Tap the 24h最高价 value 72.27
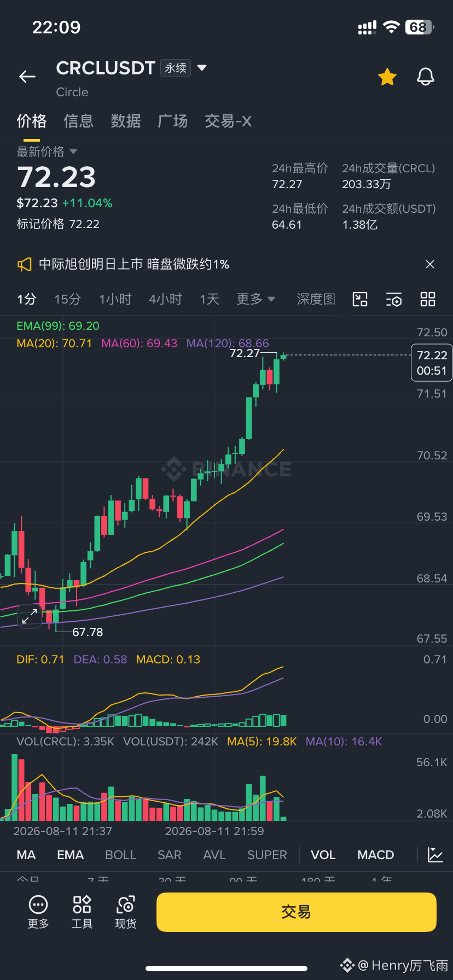Viewport: 453px width, 980px height. pyautogui.click(x=287, y=184)
